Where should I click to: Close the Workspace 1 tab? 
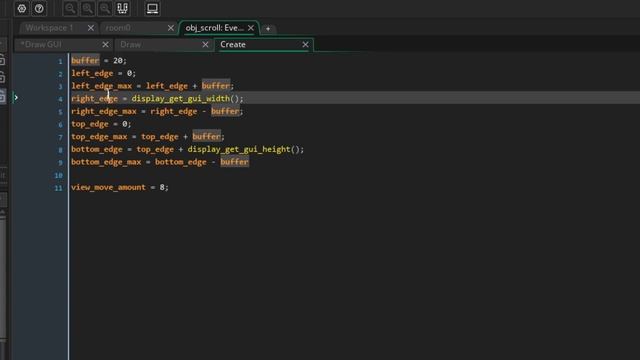click(x=91, y=28)
